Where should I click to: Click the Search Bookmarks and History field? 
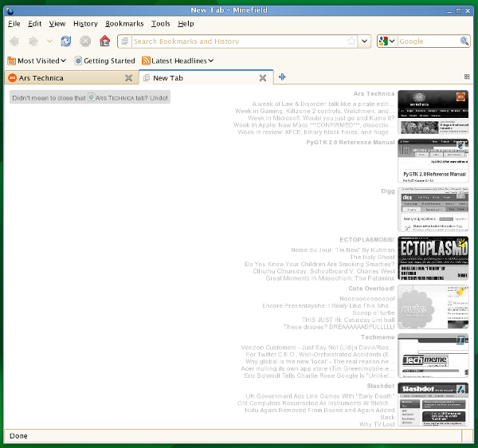point(240,41)
